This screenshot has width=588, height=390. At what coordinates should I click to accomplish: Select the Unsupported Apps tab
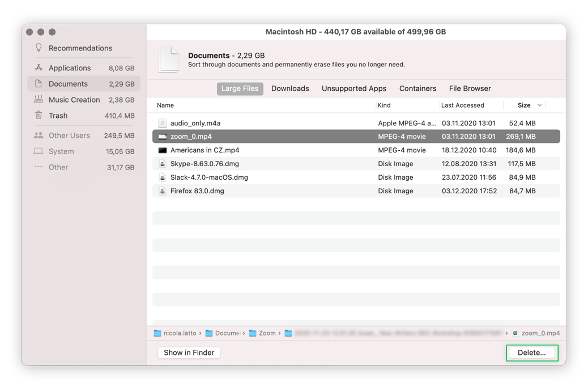(353, 88)
